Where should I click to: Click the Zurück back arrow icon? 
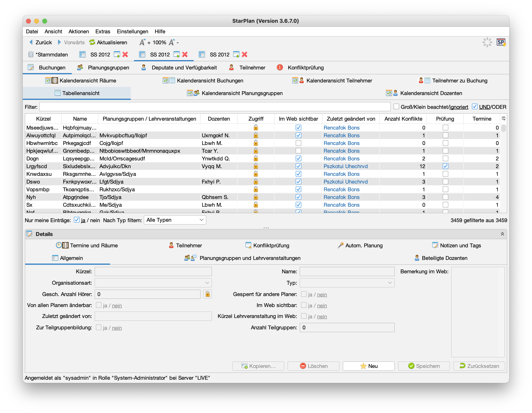click(31, 42)
